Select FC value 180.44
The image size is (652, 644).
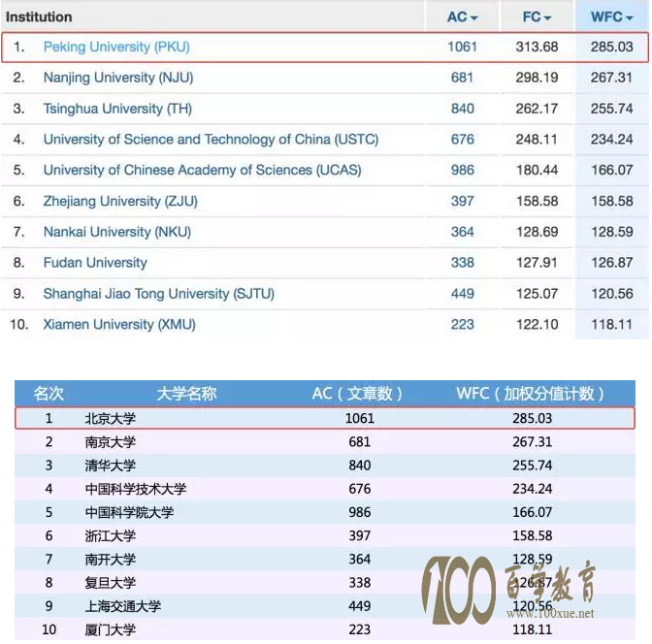pos(537,170)
